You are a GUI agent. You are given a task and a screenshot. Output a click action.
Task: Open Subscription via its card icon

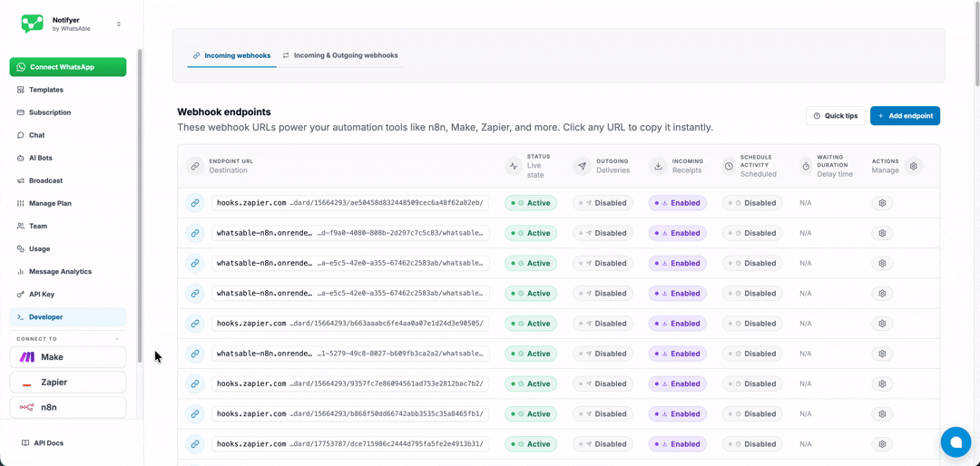21,112
